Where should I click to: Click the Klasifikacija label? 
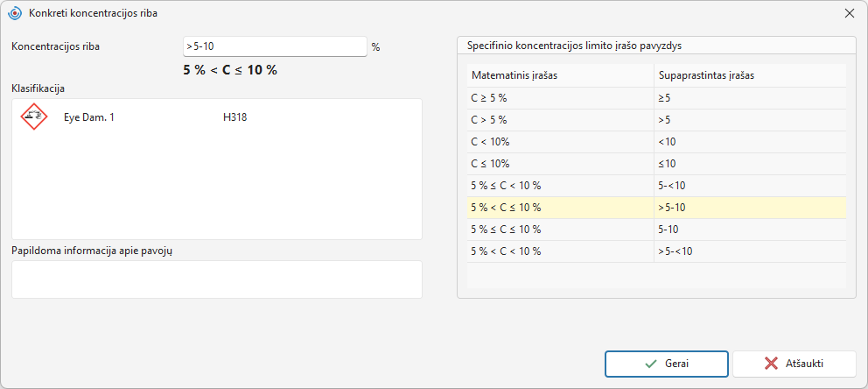point(38,88)
